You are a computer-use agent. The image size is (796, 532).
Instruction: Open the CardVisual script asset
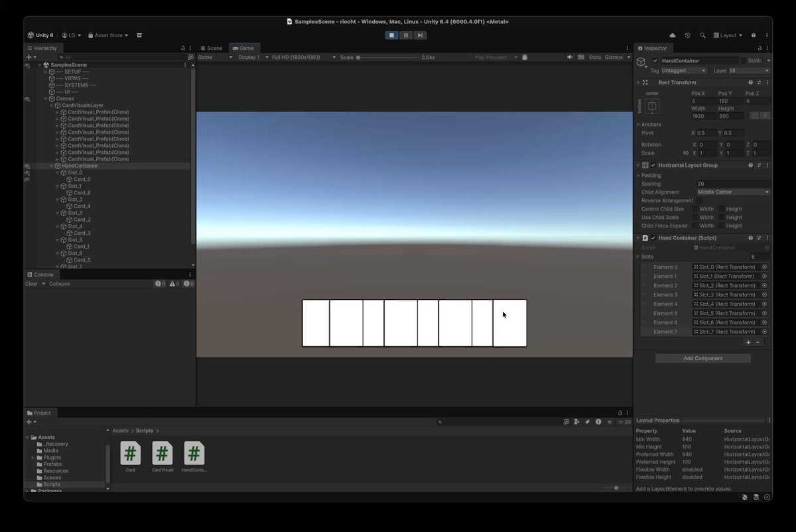click(x=163, y=457)
